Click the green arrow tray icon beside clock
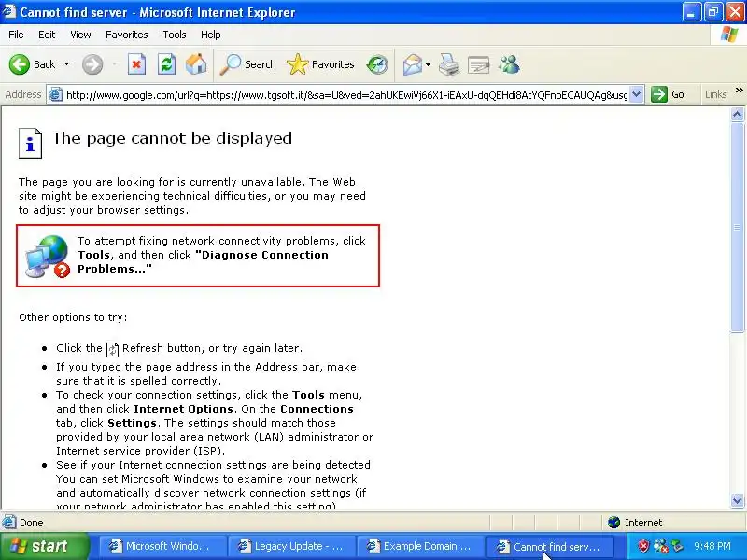Image resolution: width=747 pixels, height=560 pixels. click(x=677, y=546)
